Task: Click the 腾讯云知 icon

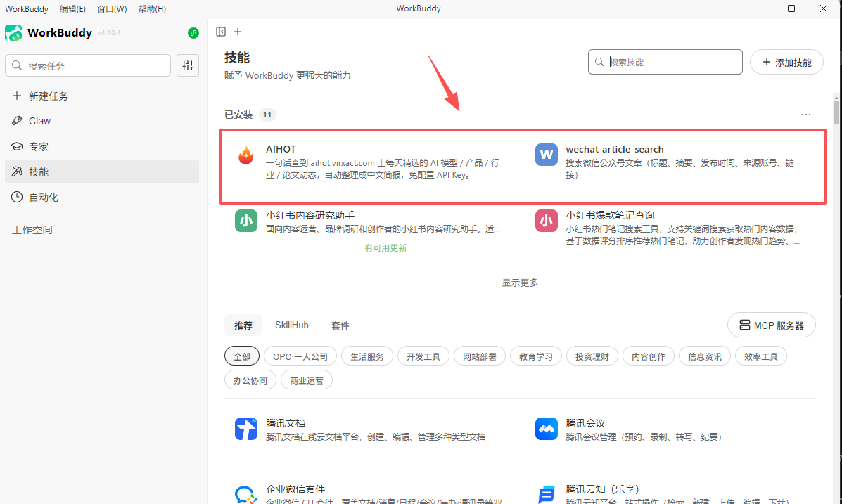Action: (546, 495)
